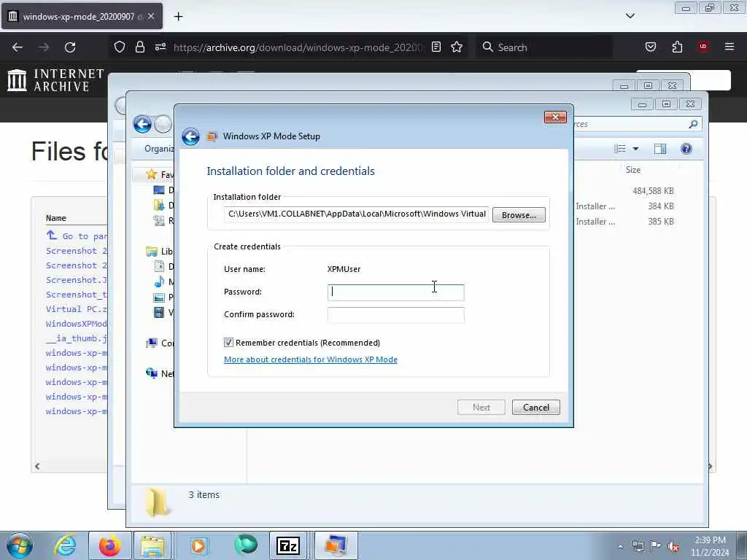Click Go to parent directory link
This screenshot has width=747, height=560.
(x=77, y=236)
